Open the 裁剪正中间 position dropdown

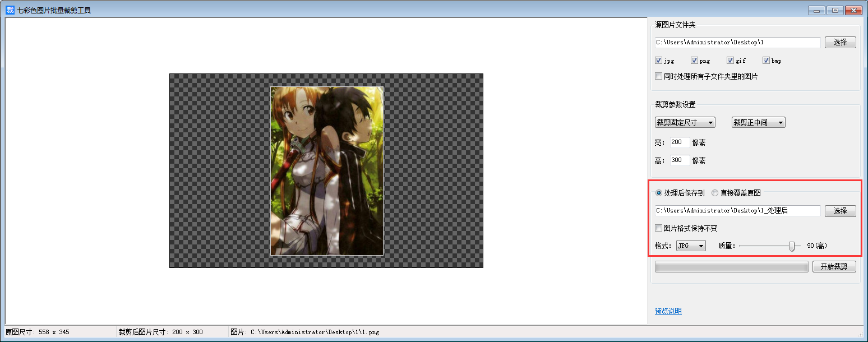pos(759,122)
